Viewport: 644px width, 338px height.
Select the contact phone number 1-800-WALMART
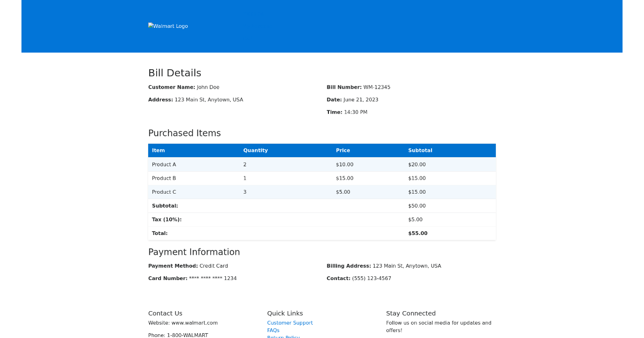[187, 335]
